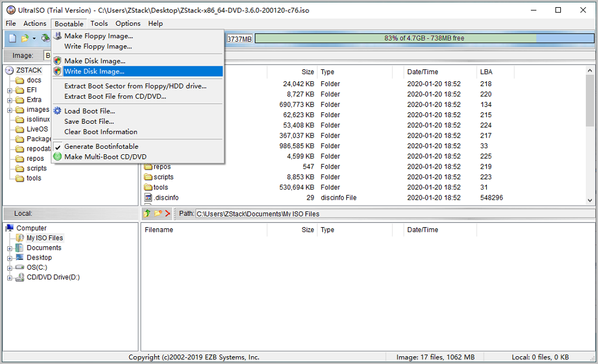This screenshot has width=598, height=364.
Task: Click the red local delete icon
Action: pos(168,213)
